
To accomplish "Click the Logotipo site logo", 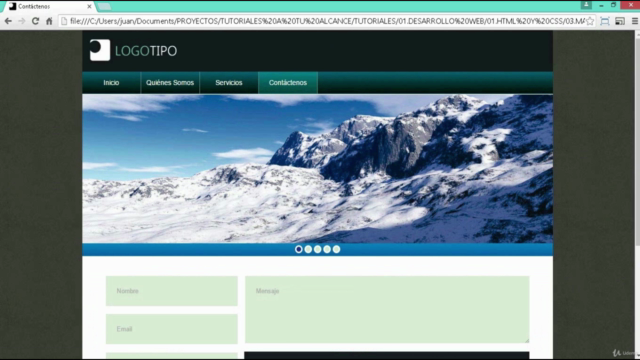I will [133, 50].
